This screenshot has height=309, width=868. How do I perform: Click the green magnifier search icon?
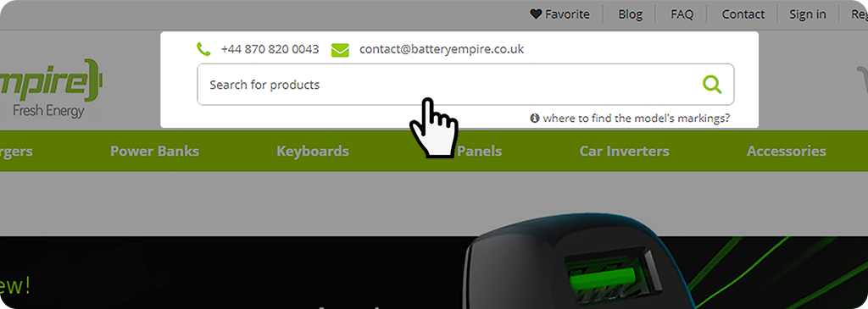point(712,85)
